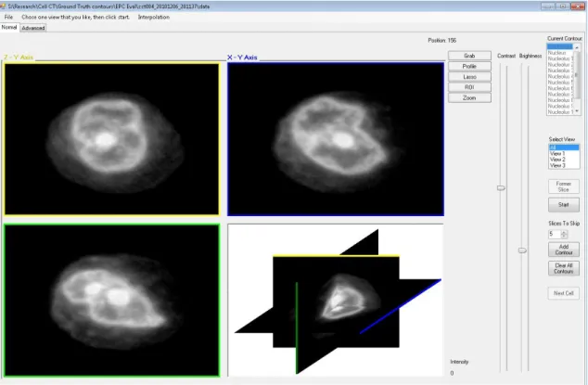588x385 pixels.
Task: Click the 'Position: 156' readout
Action: point(442,41)
